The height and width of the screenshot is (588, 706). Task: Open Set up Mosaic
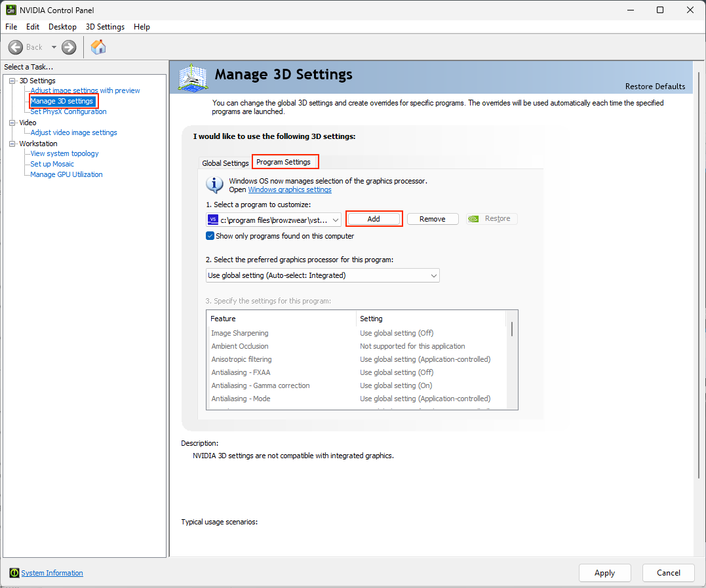(x=52, y=164)
